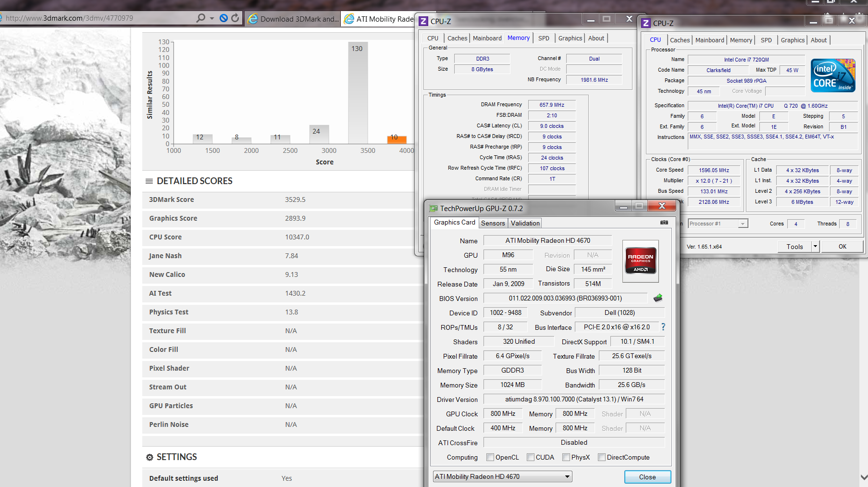Click the browser refresh icon
The width and height of the screenshot is (868, 487).
(235, 18)
